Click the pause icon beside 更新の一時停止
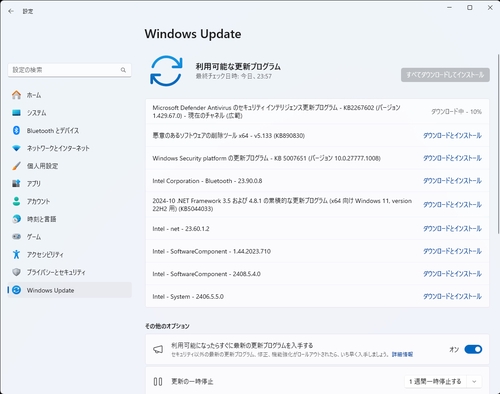Screen dimensions: 500x394 coord(158,381)
